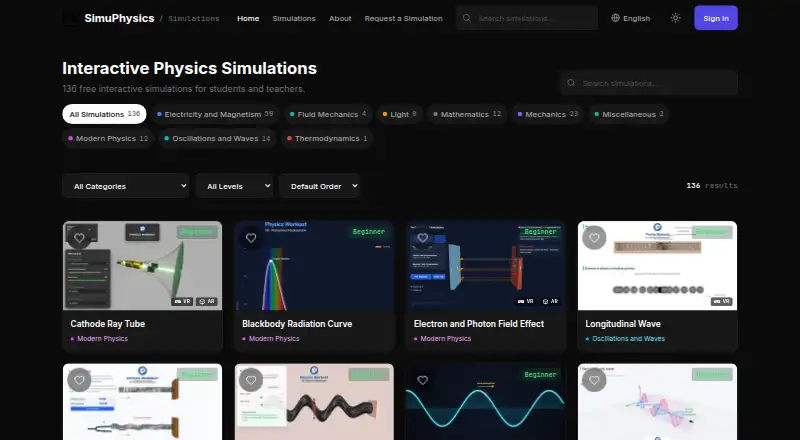The height and width of the screenshot is (440, 800).
Task: Open Request a Simulation page
Action: pyautogui.click(x=404, y=18)
